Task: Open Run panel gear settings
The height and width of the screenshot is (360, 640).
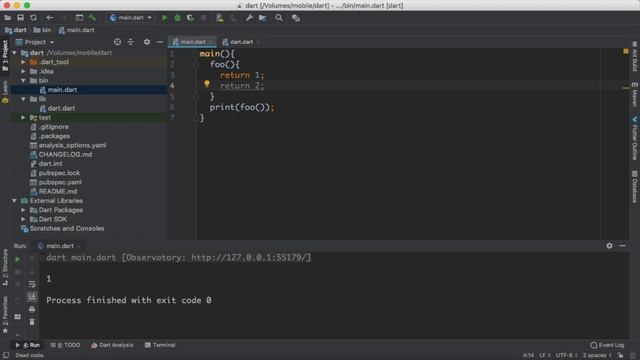Action: click(x=609, y=246)
